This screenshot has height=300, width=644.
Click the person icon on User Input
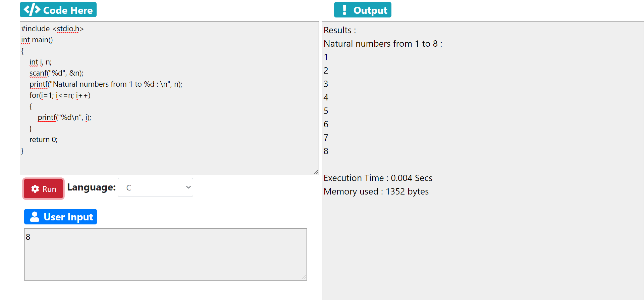pyautogui.click(x=35, y=217)
